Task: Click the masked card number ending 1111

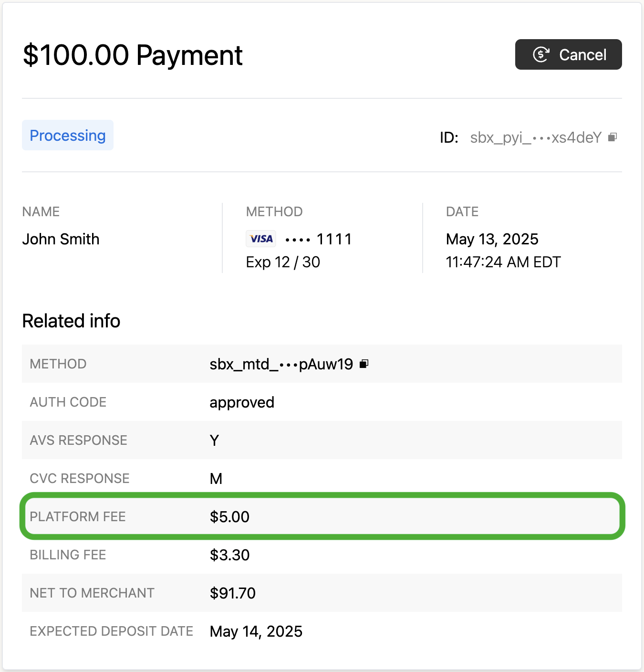Action: click(x=318, y=239)
